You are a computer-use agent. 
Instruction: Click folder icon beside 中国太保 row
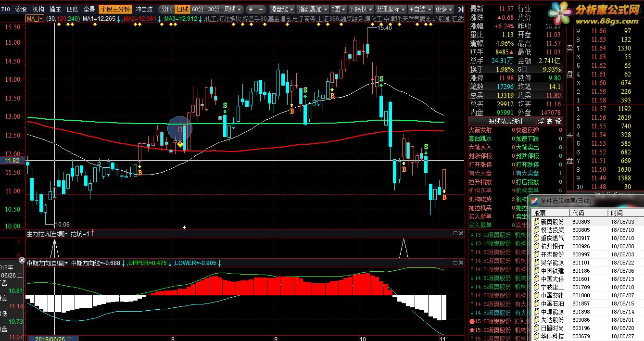coord(537,279)
